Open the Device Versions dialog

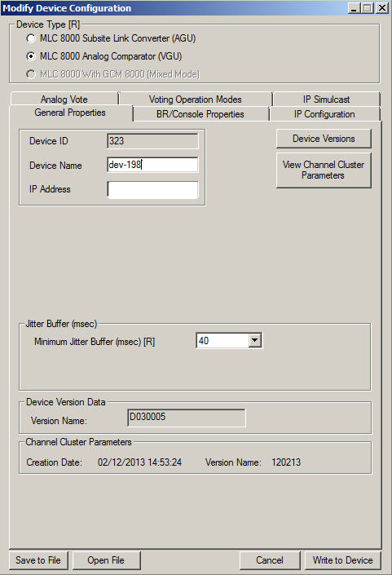tap(324, 139)
